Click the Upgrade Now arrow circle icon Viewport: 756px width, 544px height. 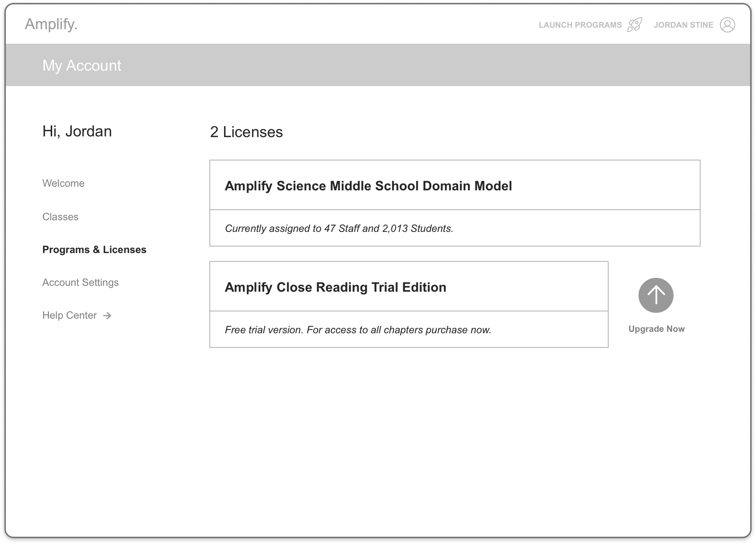pos(656,295)
